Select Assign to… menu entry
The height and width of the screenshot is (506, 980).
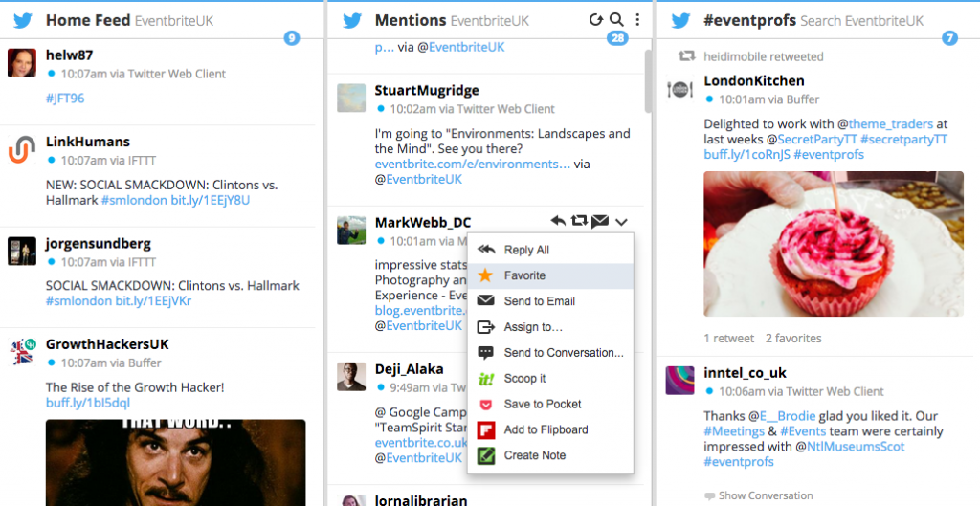[x=550, y=327]
